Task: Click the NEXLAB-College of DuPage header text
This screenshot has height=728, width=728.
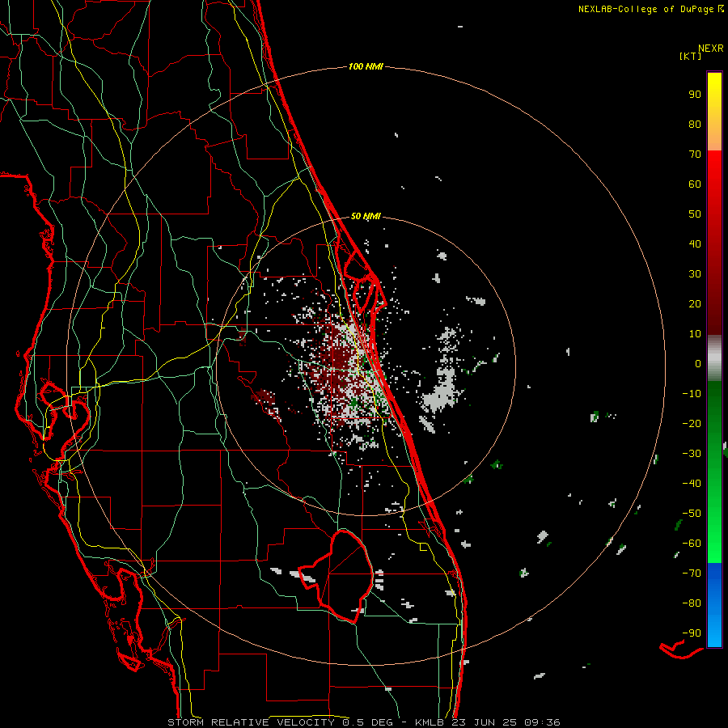Action: [x=645, y=9]
